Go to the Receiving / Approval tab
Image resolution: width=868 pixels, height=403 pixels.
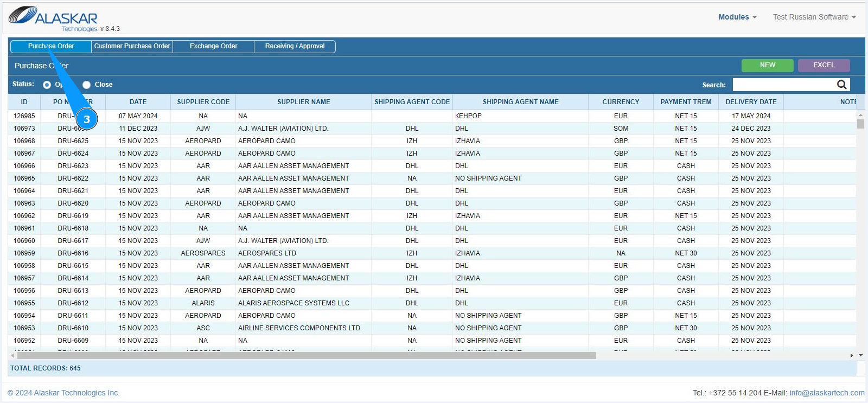tap(295, 46)
